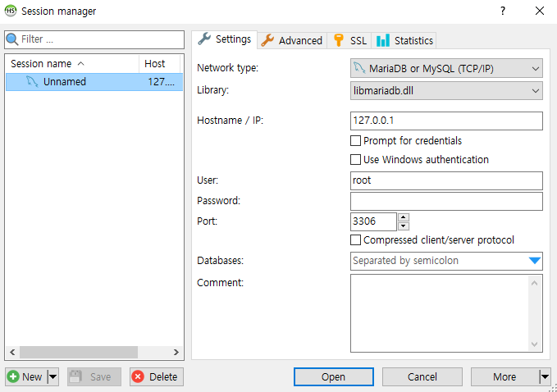Click the session list horizontal scrollbar thumb
The height and width of the screenshot is (392, 557).
(x=79, y=352)
